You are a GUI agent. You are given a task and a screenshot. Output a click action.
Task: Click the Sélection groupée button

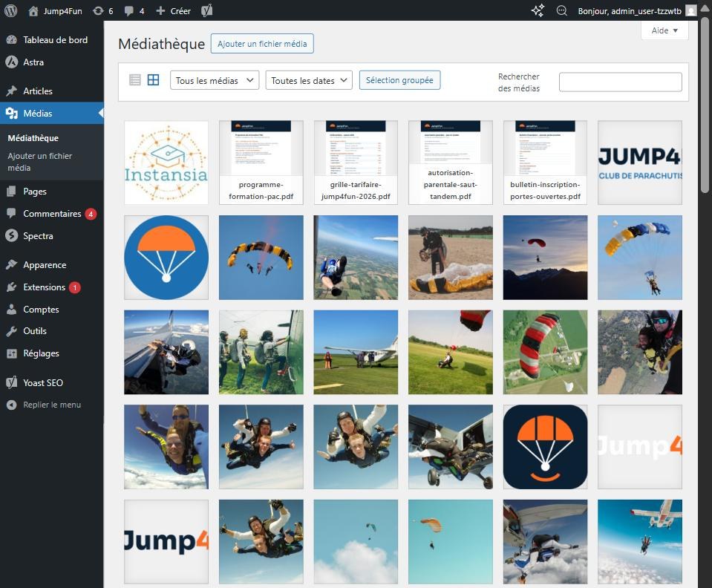pyautogui.click(x=399, y=80)
